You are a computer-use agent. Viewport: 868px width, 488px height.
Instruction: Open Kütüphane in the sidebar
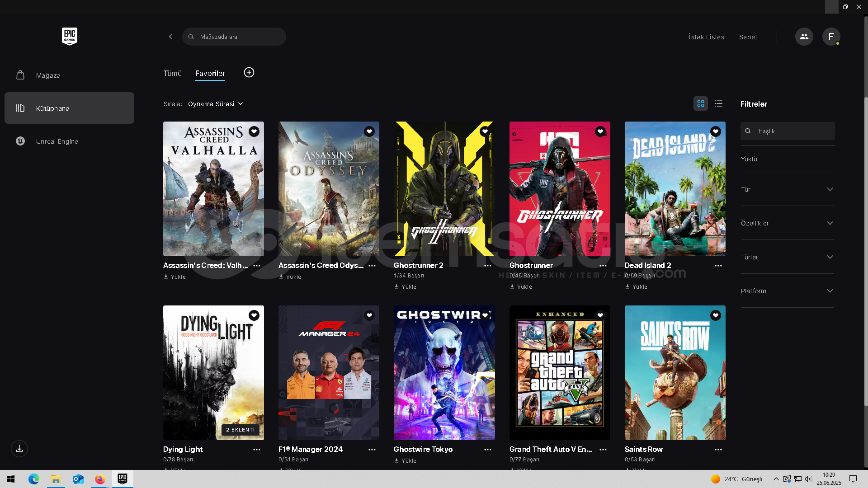point(69,108)
